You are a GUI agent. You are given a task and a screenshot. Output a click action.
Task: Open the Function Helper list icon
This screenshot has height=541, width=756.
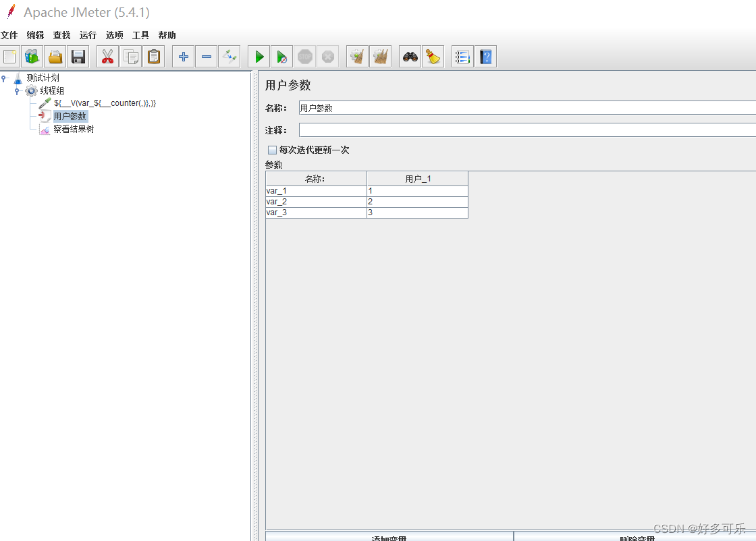(x=462, y=57)
